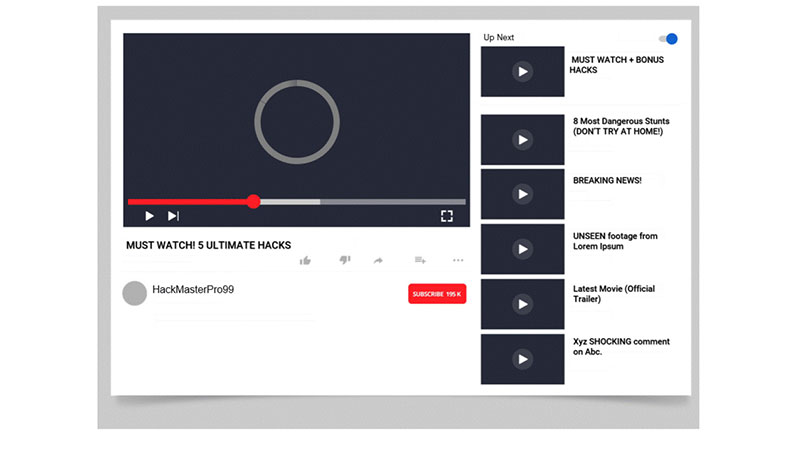Open the 8 Most Dangerous Stunts title link

(621, 126)
